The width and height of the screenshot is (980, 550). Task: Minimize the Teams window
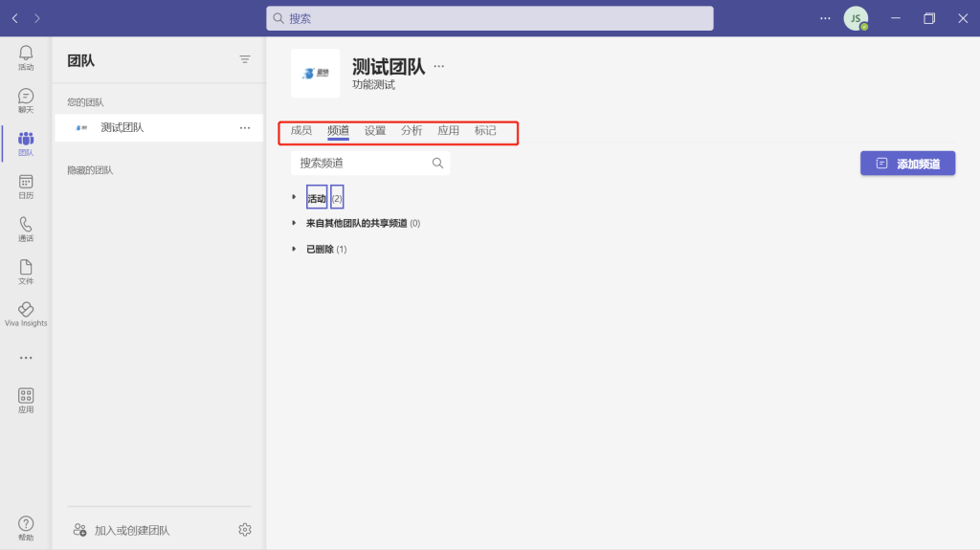pyautogui.click(x=896, y=18)
